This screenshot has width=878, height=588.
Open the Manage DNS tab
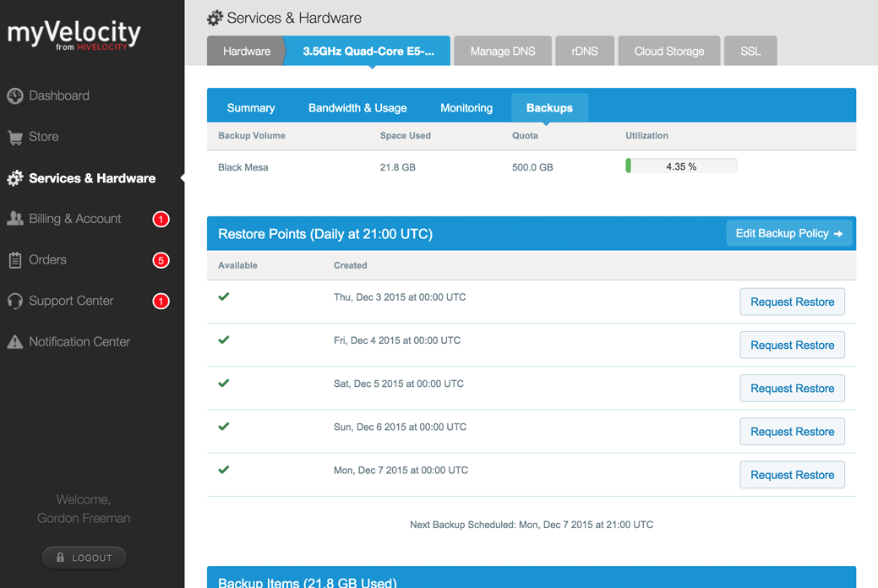(503, 51)
